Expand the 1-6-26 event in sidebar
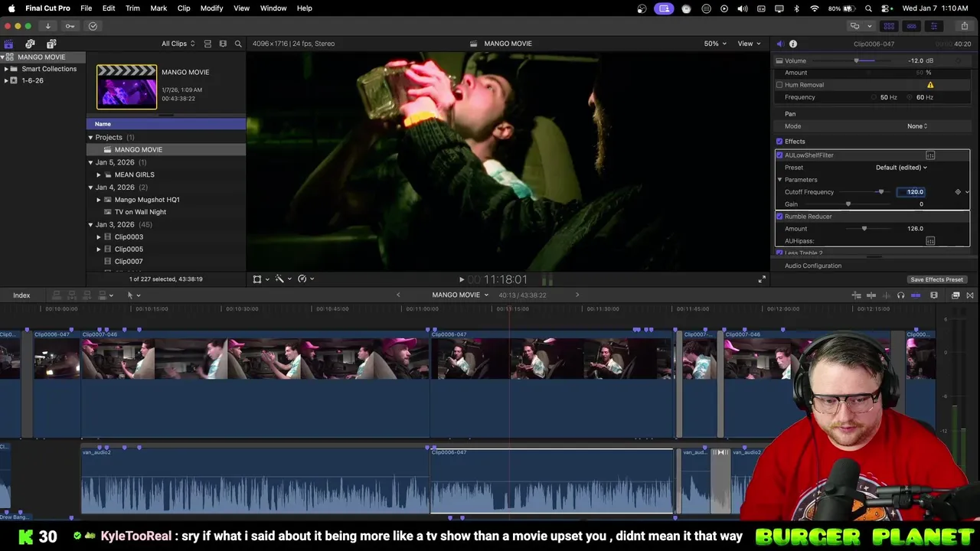Screen dimensions: 980x551 point(6,80)
